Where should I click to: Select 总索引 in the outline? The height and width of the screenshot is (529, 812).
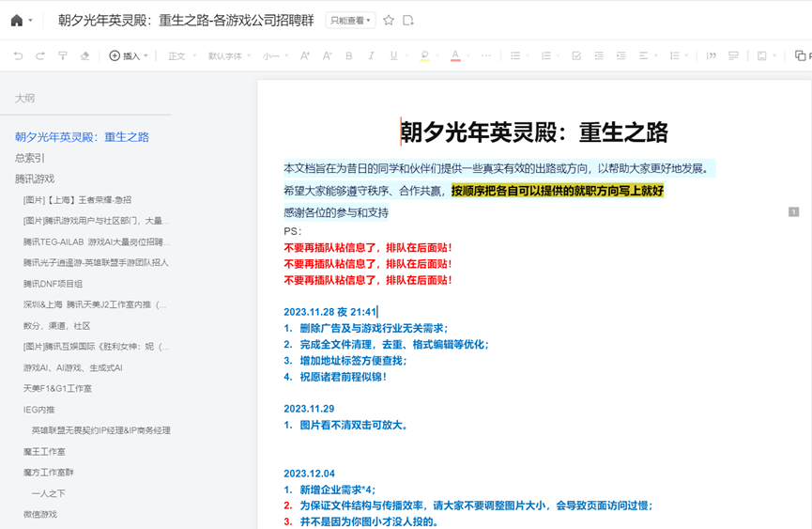pyautogui.click(x=30, y=158)
